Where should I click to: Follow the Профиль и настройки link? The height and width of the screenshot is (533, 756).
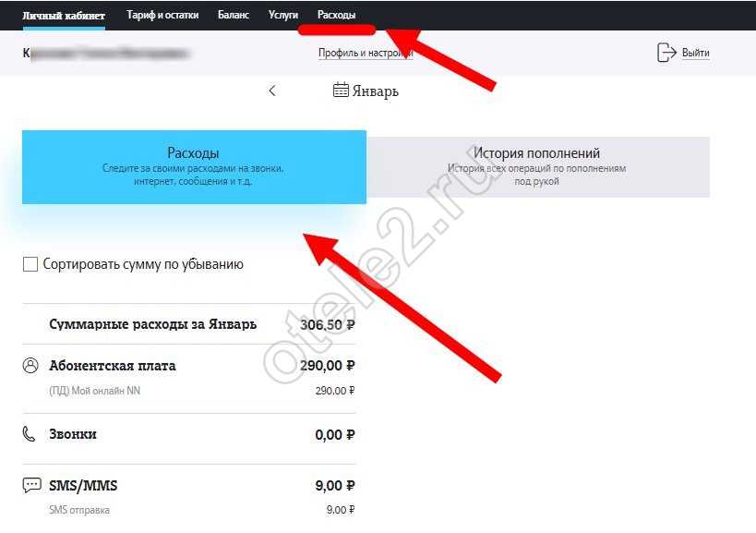point(366,53)
